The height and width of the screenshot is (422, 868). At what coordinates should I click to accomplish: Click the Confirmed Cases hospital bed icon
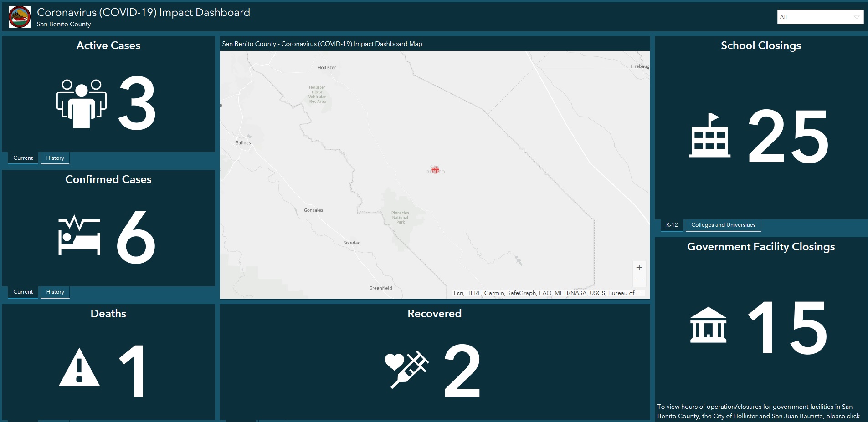[x=79, y=236]
